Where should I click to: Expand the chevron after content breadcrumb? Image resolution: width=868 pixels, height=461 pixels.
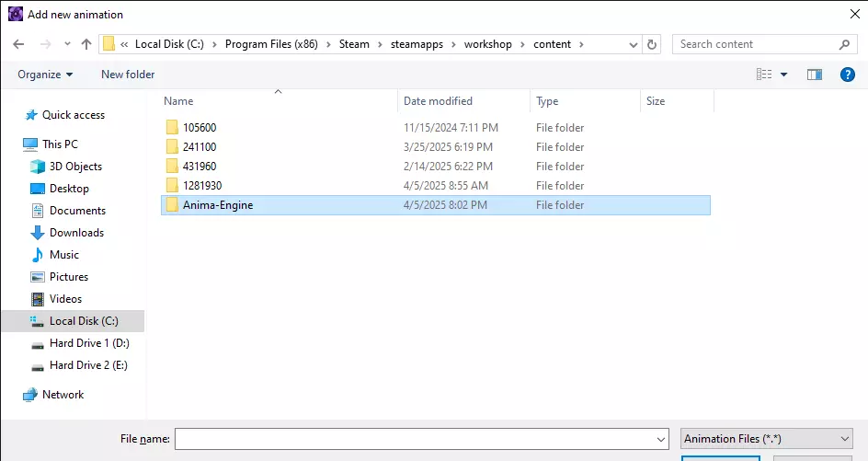click(x=581, y=44)
